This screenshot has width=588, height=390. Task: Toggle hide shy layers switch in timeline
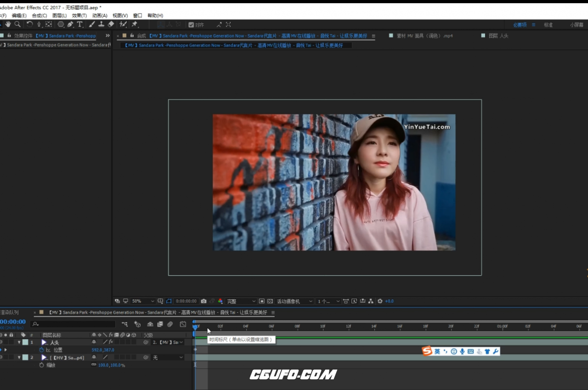point(150,324)
